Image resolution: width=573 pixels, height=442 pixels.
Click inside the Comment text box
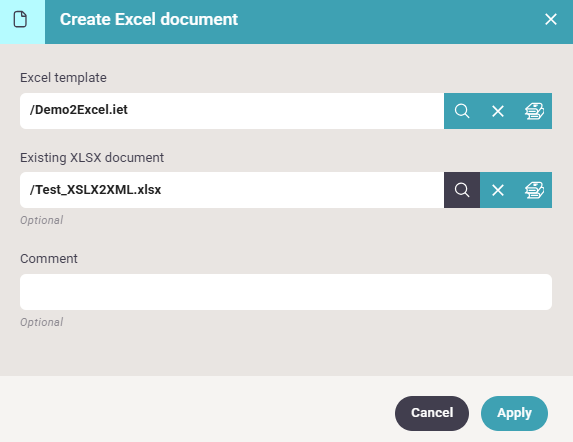click(x=286, y=292)
